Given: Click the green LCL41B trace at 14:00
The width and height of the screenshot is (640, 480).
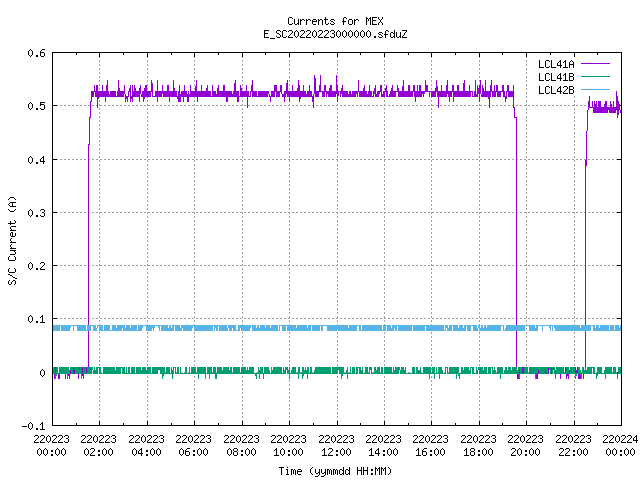Looking at the screenshot, I should pos(384,371).
